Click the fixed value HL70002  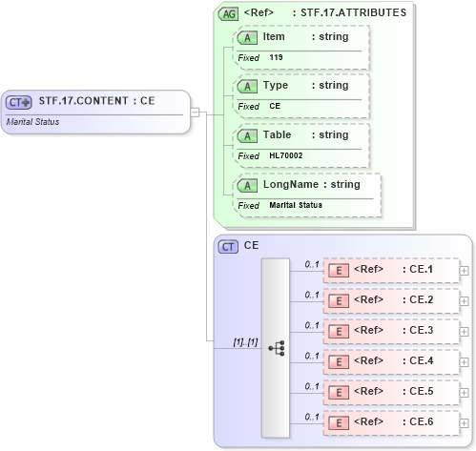286,155
